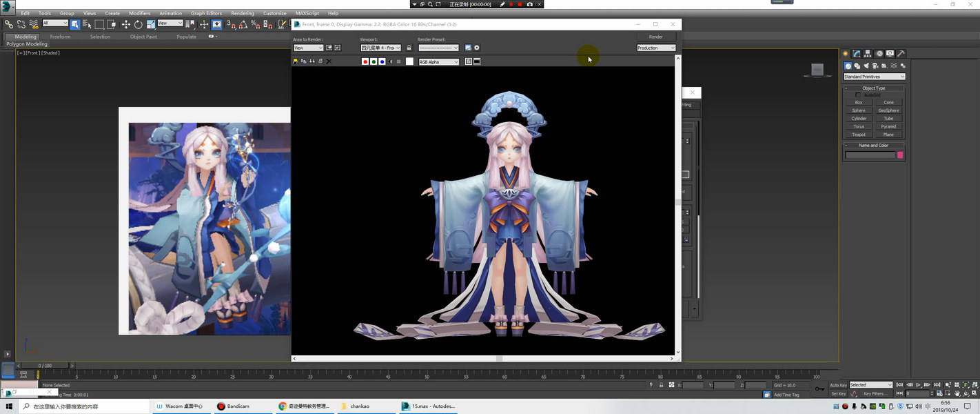
Task: Enable the AutoGrid checkbox
Action: [858, 95]
